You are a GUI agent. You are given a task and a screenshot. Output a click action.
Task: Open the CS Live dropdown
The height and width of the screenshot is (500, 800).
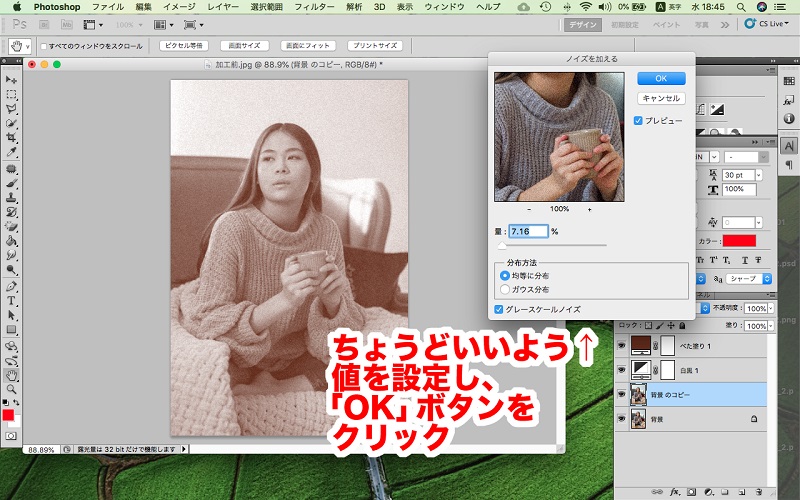(x=766, y=23)
